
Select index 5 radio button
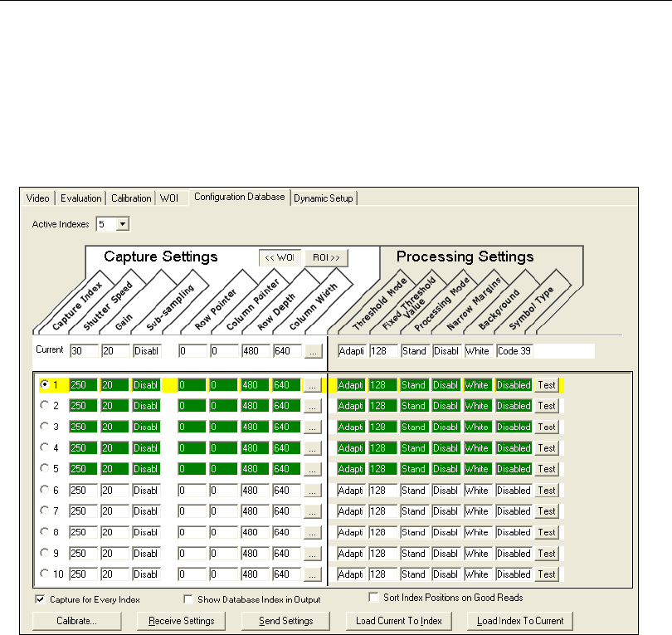tap(44, 468)
